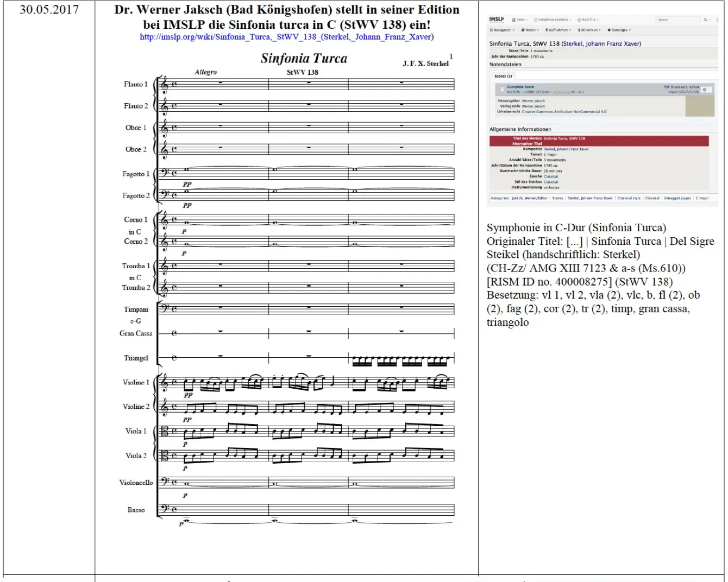Open the Seite dropdown menu
This screenshot has width=728, height=582.
click(x=519, y=20)
